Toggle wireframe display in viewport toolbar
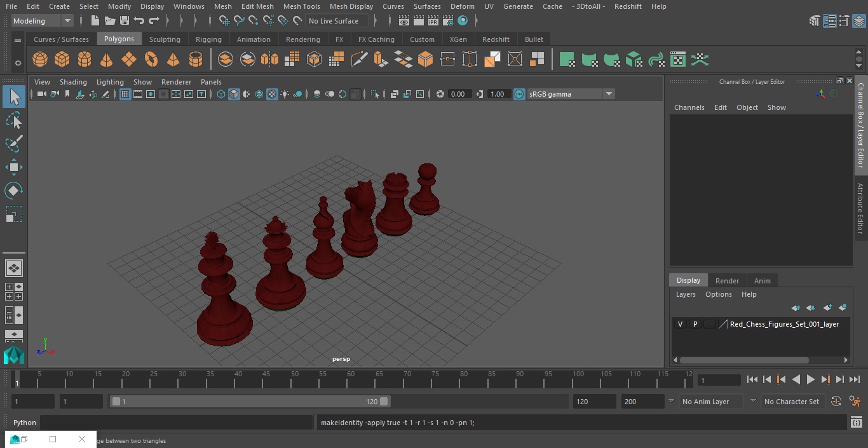Viewport: 868px width, 448px height. point(221,94)
